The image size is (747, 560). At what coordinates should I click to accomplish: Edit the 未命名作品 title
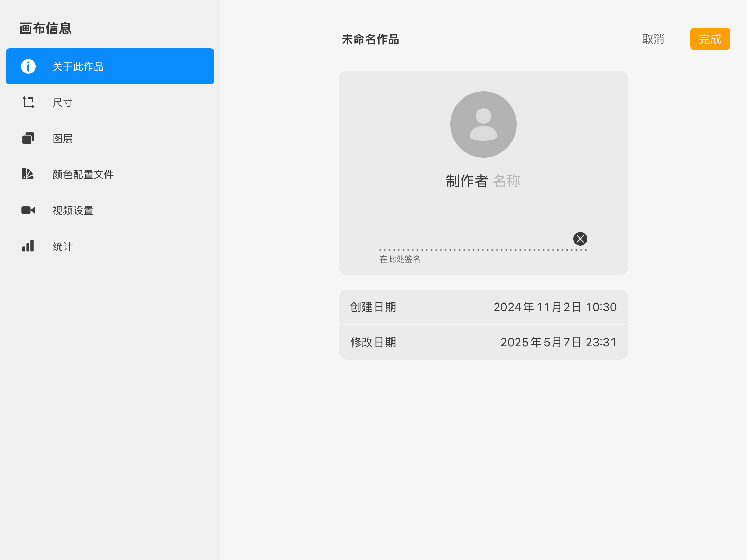pyautogui.click(x=370, y=39)
